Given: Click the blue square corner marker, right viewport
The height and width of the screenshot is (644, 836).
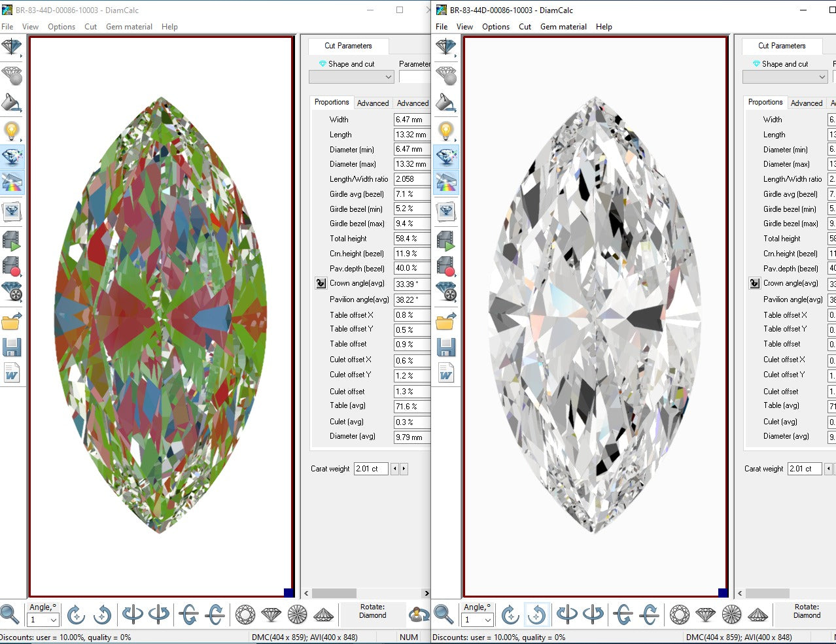Looking at the screenshot, I should [723, 592].
